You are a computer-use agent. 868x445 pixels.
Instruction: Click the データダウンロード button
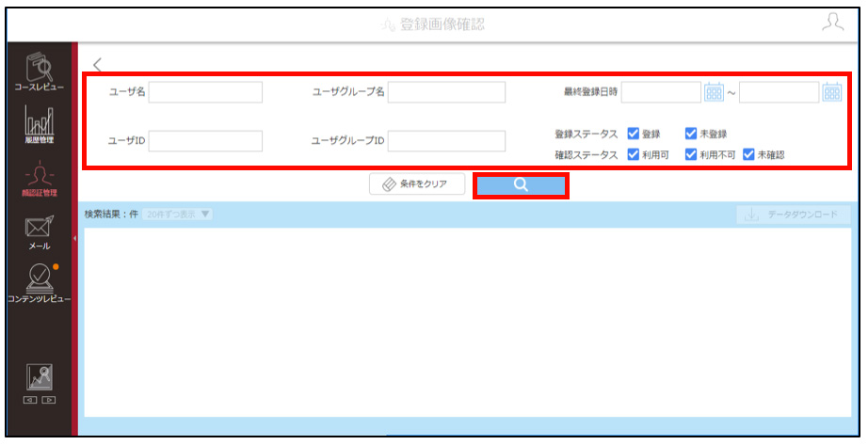pos(794,215)
